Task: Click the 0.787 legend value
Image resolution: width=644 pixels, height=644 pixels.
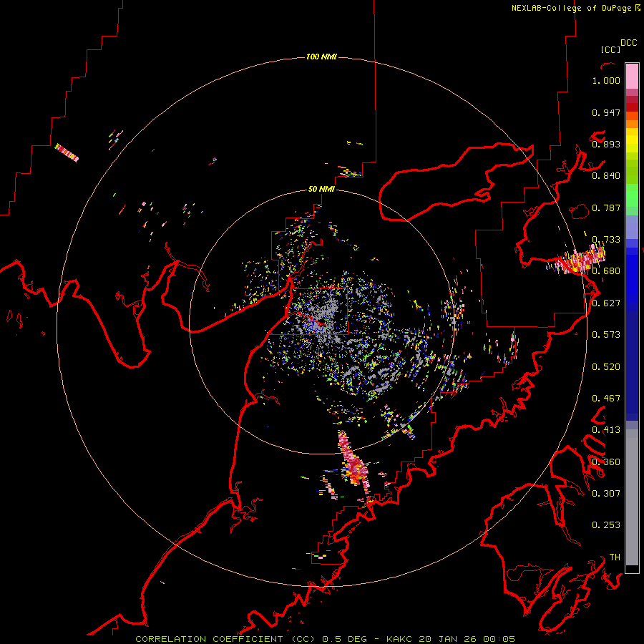Action: click(606, 208)
